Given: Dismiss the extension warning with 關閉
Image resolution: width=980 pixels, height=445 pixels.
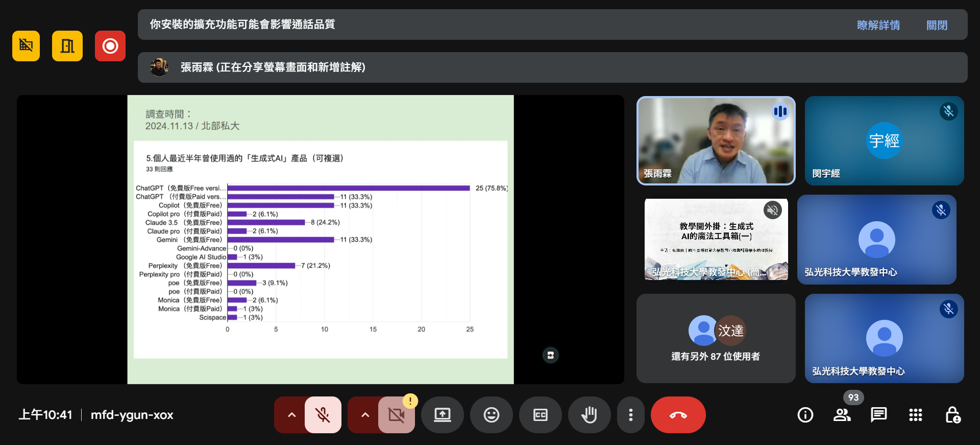Looking at the screenshot, I should tap(937, 25).
